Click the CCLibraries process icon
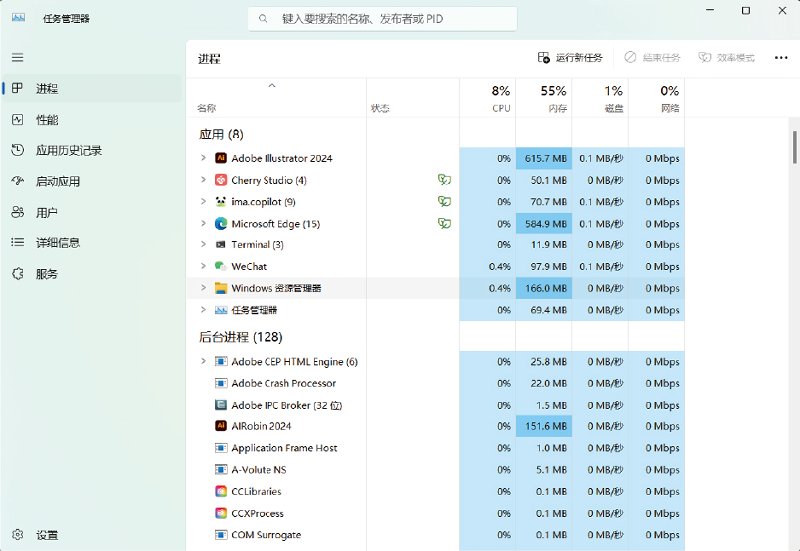 pyautogui.click(x=221, y=491)
